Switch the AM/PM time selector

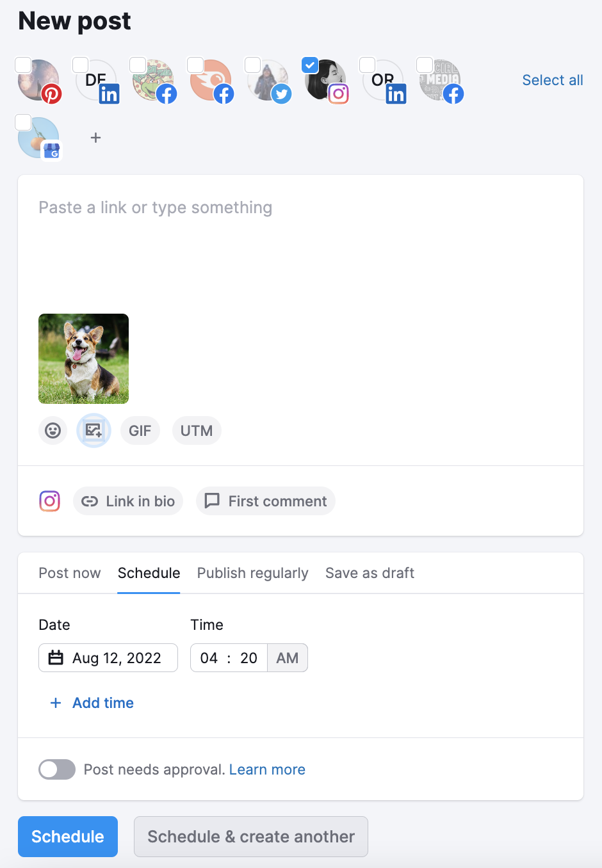click(288, 658)
